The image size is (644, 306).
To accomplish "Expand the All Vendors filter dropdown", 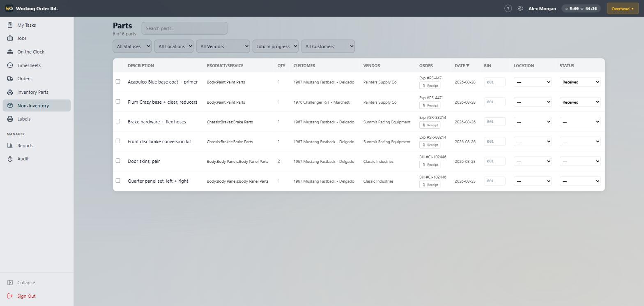I will coord(223,46).
